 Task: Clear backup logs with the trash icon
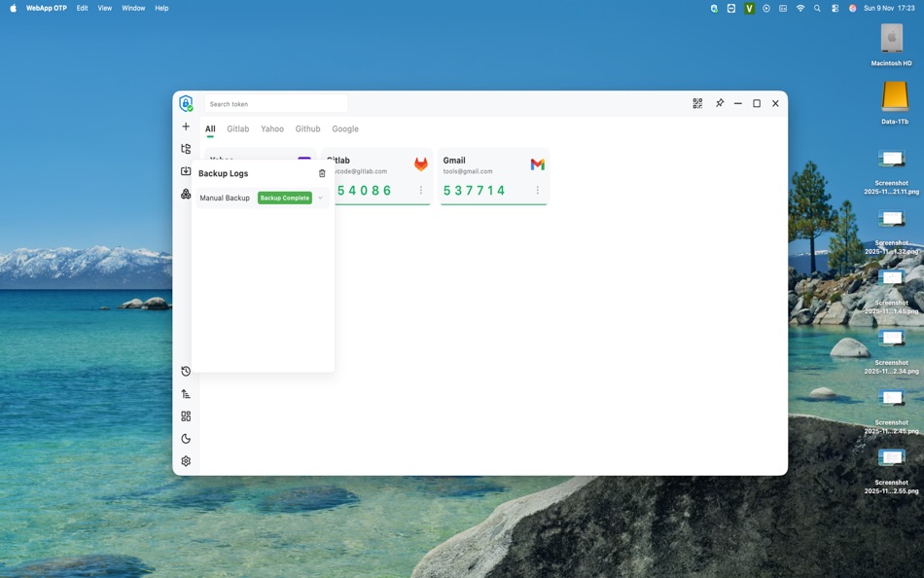tap(322, 173)
